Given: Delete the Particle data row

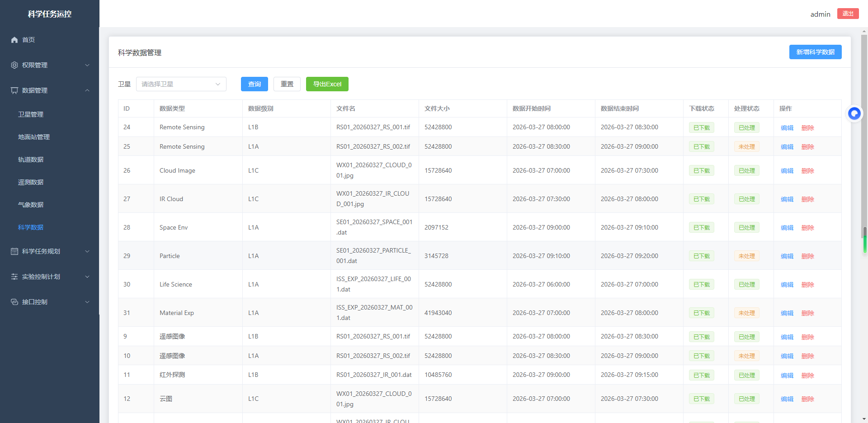Looking at the screenshot, I should pos(807,256).
